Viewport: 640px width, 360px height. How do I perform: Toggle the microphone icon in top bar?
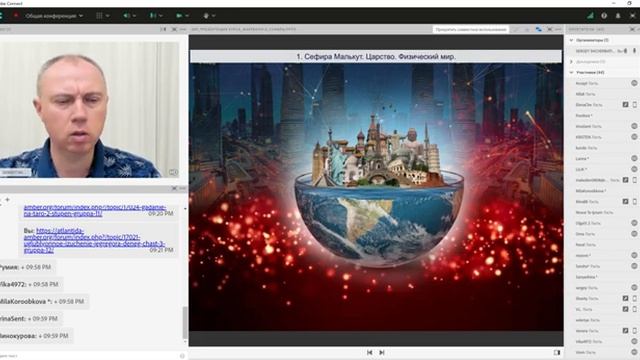(x=153, y=16)
